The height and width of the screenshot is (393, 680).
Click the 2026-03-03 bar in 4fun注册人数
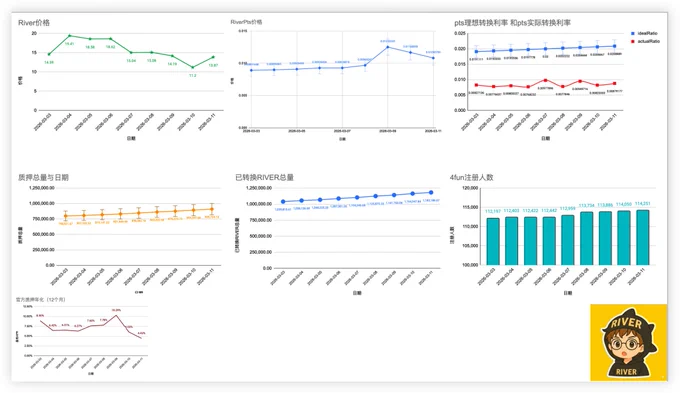tap(493, 242)
